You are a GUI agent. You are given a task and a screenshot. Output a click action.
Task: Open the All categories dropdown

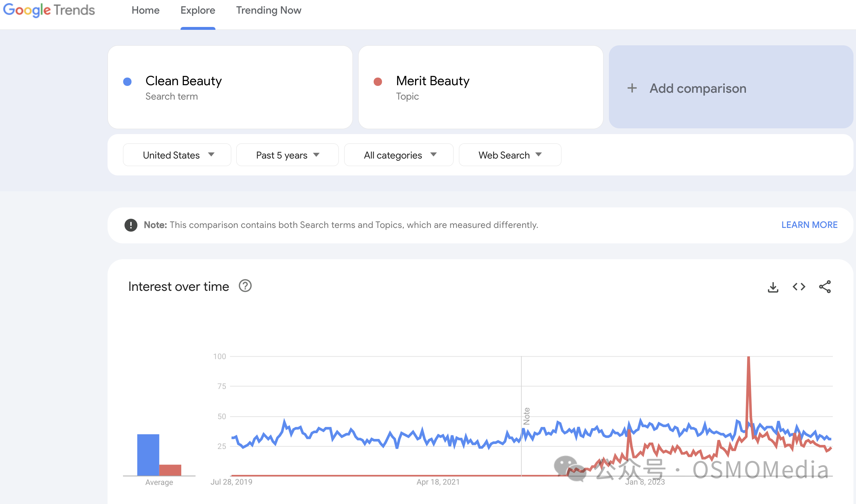coord(399,155)
